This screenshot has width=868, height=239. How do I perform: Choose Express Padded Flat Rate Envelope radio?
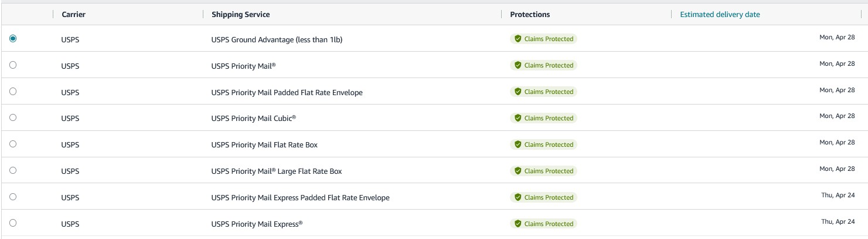pyautogui.click(x=13, y=197)
